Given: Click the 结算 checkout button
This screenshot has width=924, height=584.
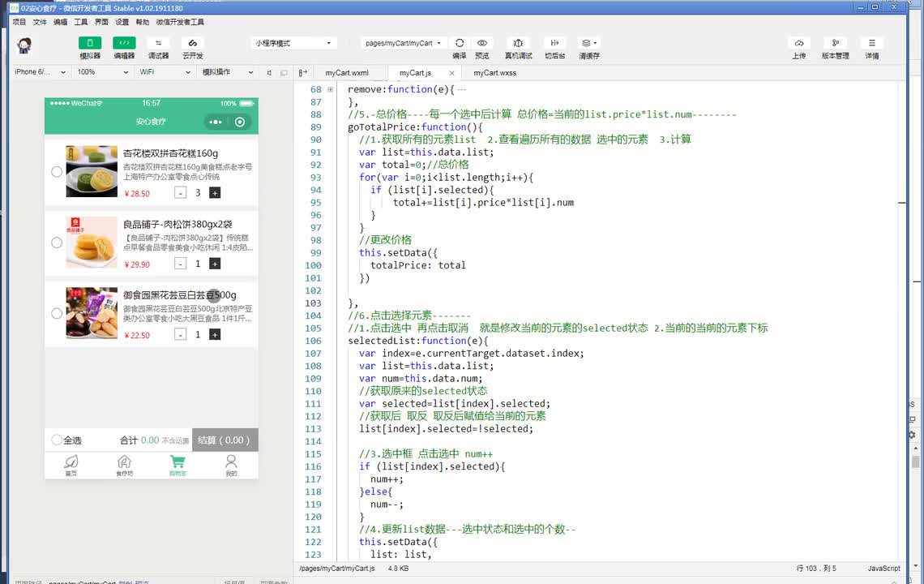Looking at the screenshot, I should pos(223,440).
